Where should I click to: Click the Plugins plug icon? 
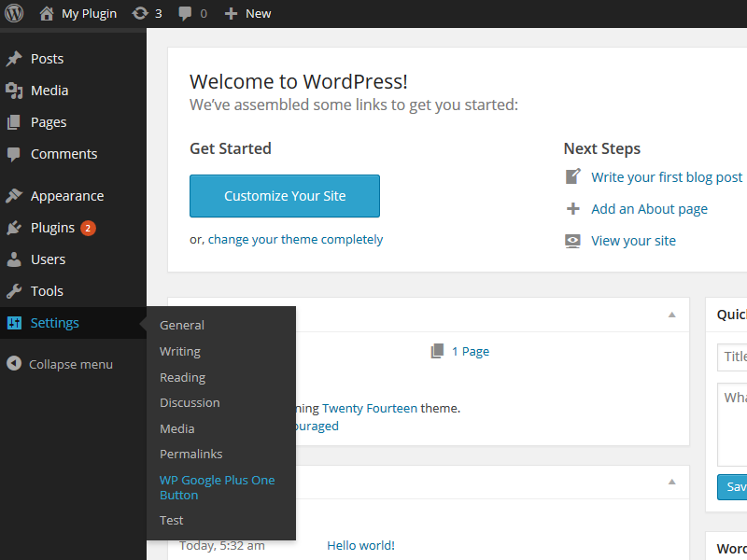(x=14, y=228)
